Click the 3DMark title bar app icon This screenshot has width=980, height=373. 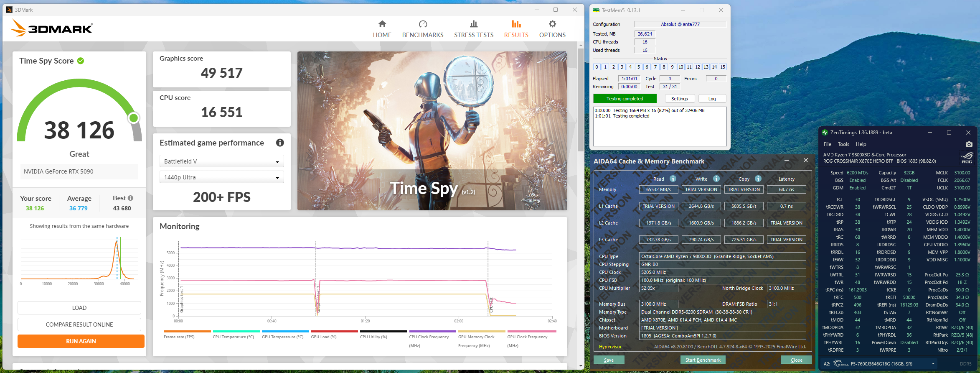(x=9, y=10)
